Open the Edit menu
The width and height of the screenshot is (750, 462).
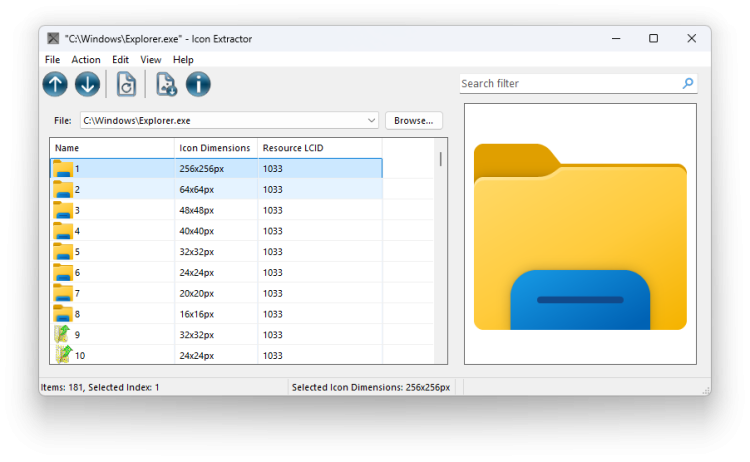pos(120,60)
